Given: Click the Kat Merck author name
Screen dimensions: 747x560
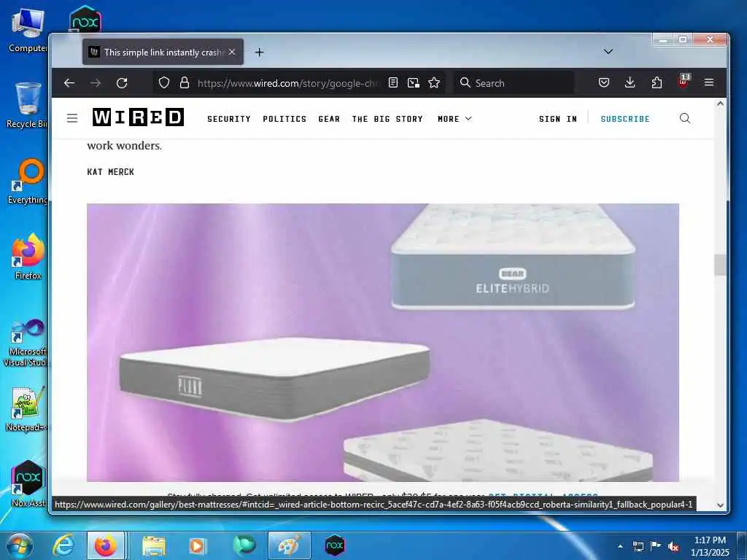Looking at the screenshot, I should coord(111,172).
